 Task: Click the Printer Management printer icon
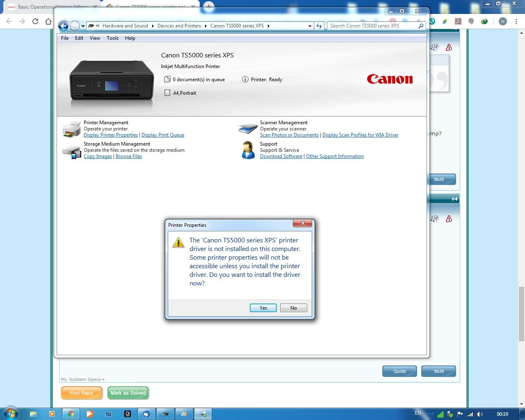[72, 129]
